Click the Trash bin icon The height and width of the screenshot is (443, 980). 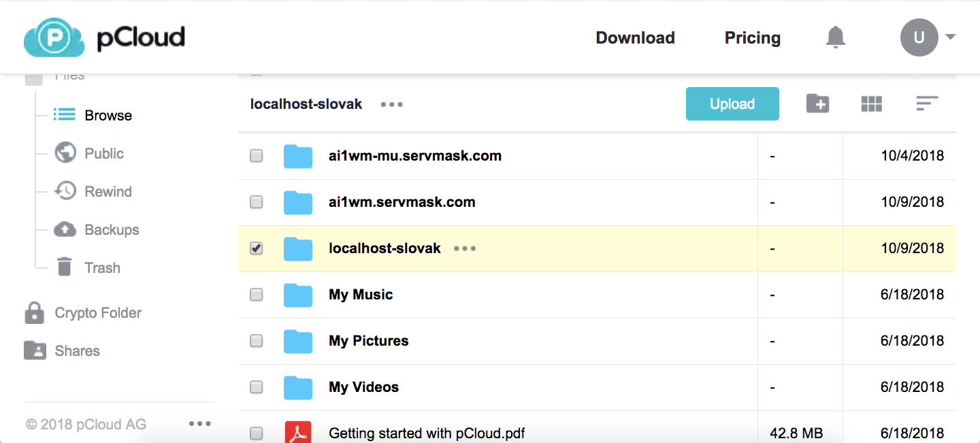(65, 267)
